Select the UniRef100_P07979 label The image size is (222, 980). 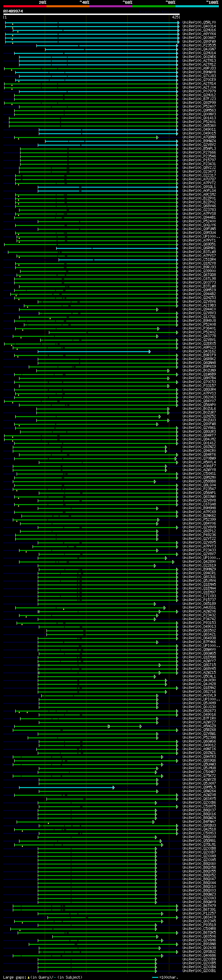coord(199,91)
